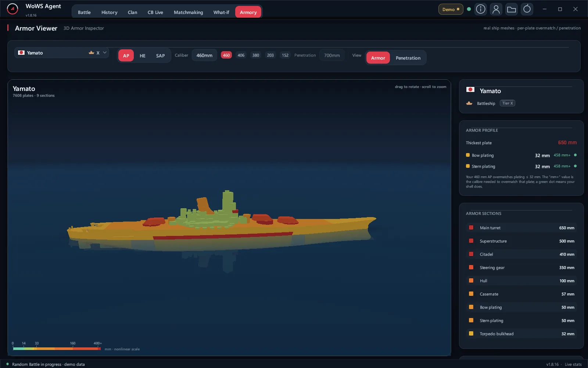Click the green connection status dot
The width and height of the screenshot is (588, 368).
click(x=469, y=9)
